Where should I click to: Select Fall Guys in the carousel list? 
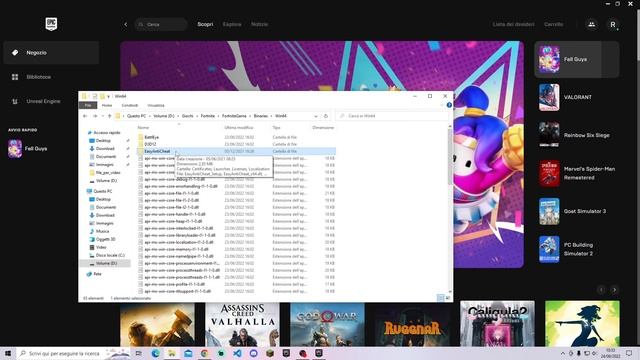click(577, 59)
